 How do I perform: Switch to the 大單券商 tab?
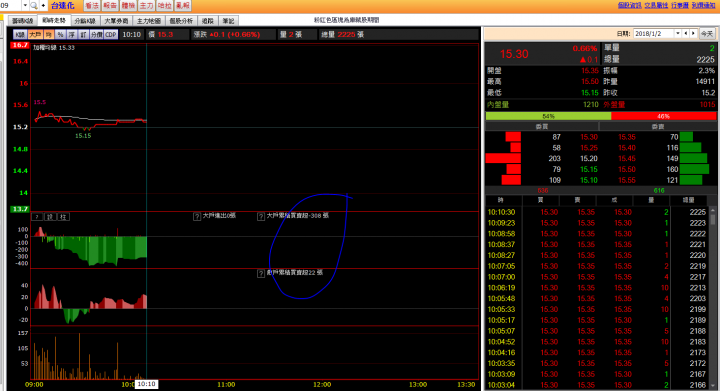(116, 21)
